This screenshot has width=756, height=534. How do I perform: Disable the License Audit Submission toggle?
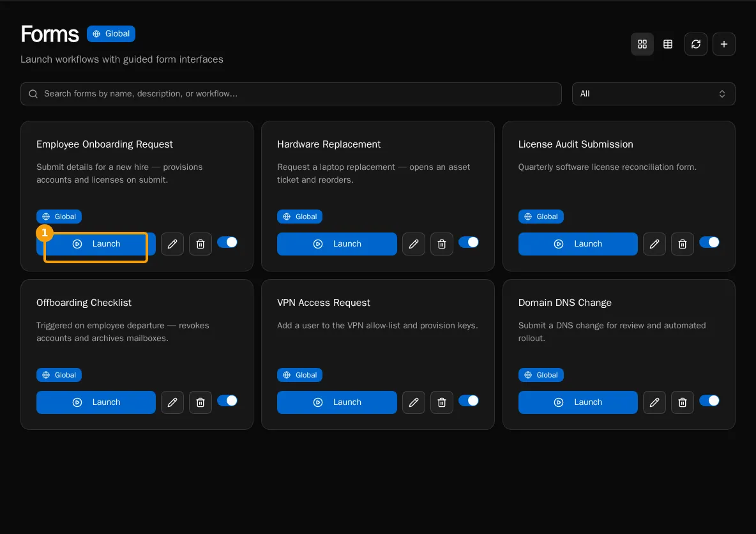(709, 242)
